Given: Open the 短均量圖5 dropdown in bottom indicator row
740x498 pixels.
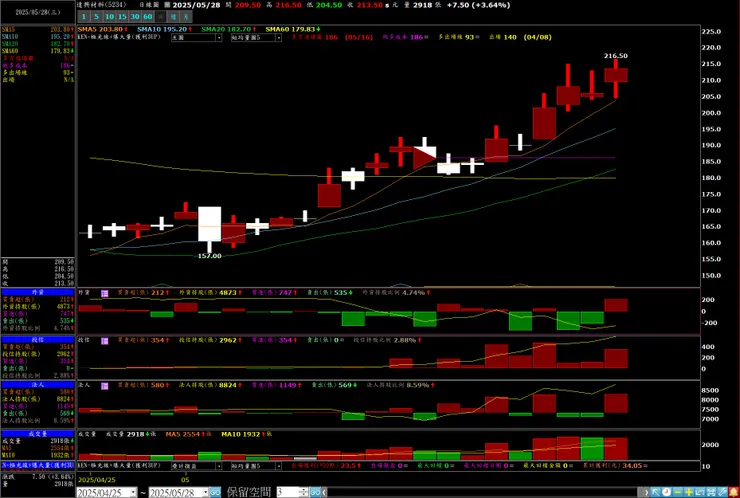Looking at the screenshot, I should (x=256, y=466).
